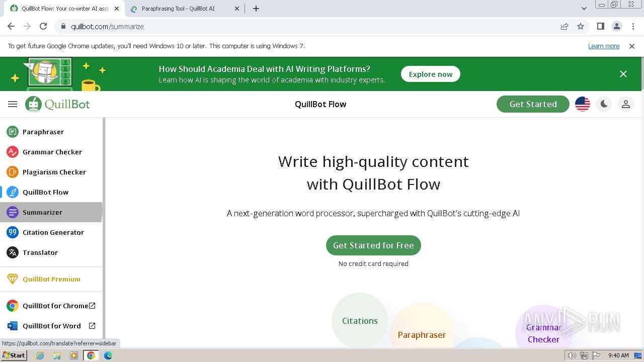Open the hamburger menu beside QuillBot logo
This screenshot has width=644, height=362.
click(13, 104)
